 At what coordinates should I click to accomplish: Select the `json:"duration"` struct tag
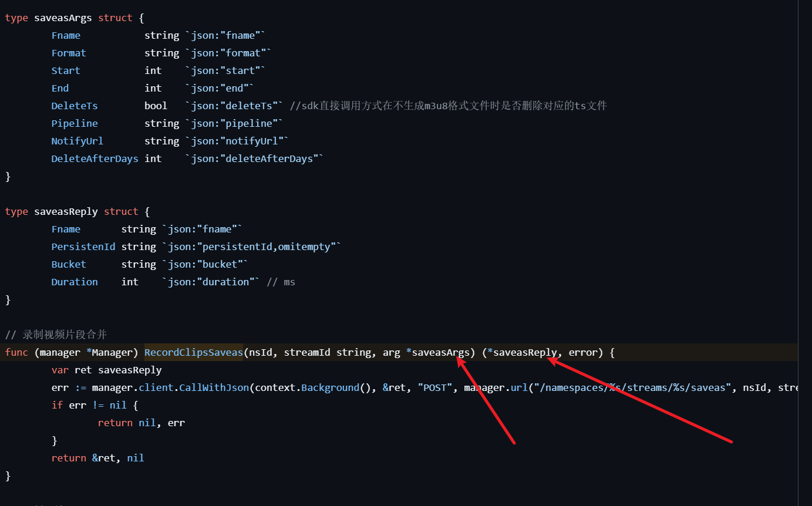coord(211,282)
